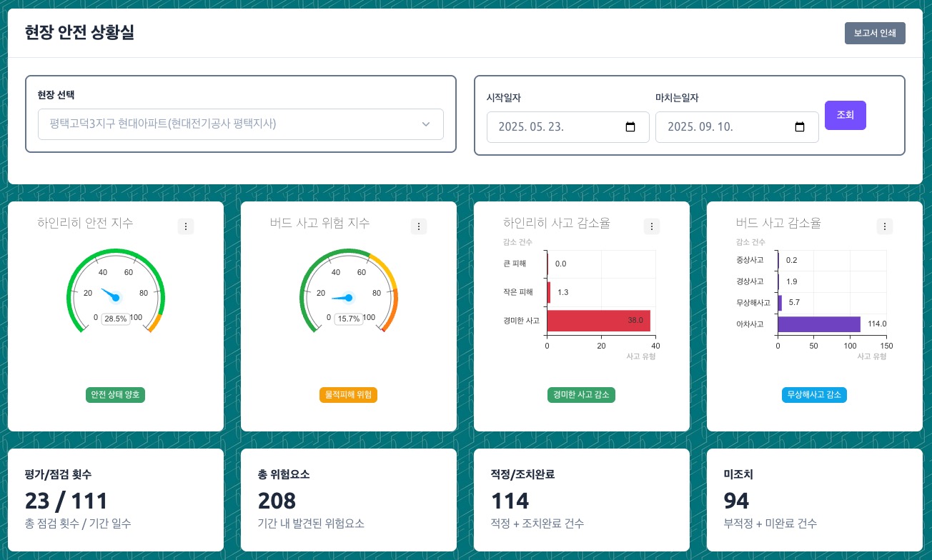The height and width of the screenshot is (560, 932).
Task: Click the 안전 상태 양호 green badge
Action: tap(115, 395)
